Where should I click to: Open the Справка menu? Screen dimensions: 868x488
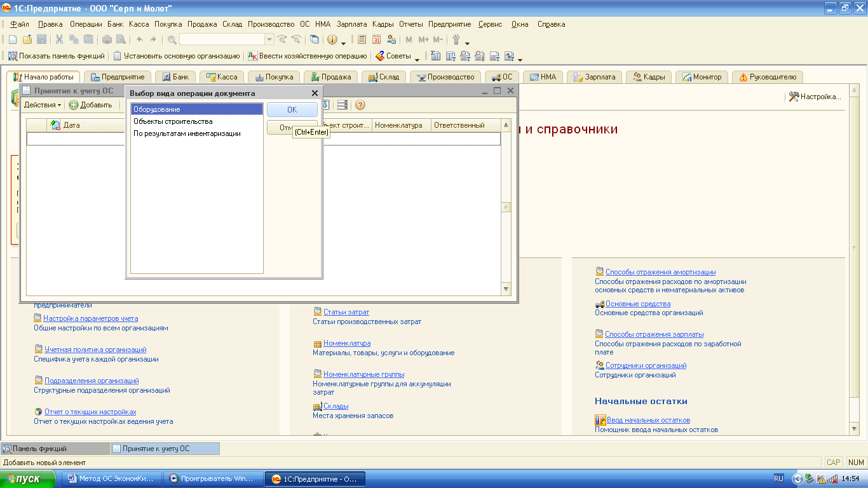click(551, 24)
